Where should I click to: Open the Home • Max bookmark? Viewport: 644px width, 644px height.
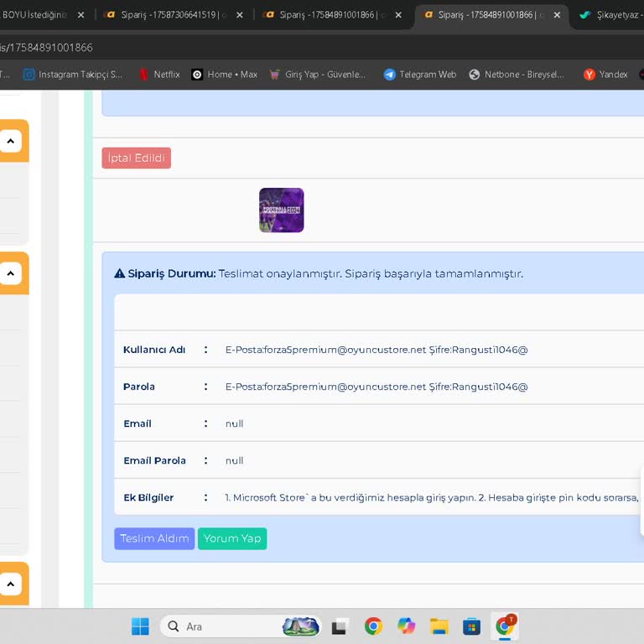(224, 75)
